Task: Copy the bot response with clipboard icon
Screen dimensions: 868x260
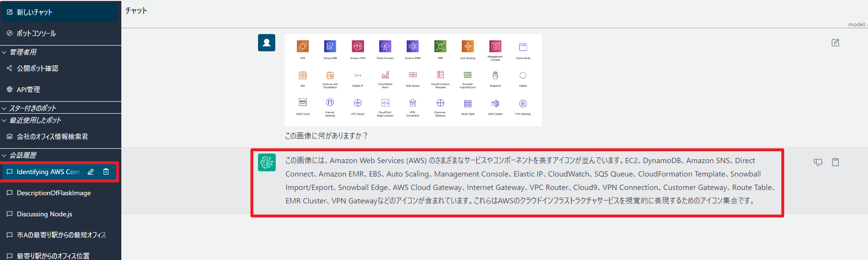Action: pos(835,162)
